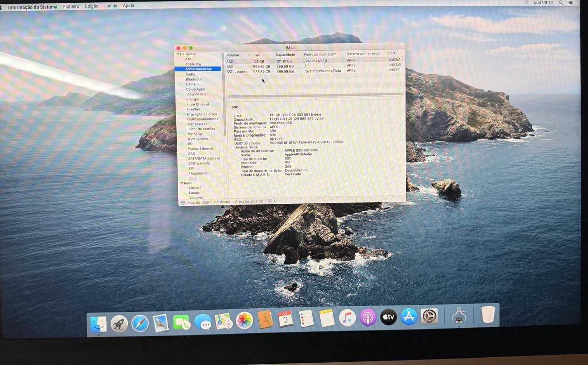Viewport: 588px width, 365px height.
Task: Select FireWire in the sidebar
Action: [193, 109]
